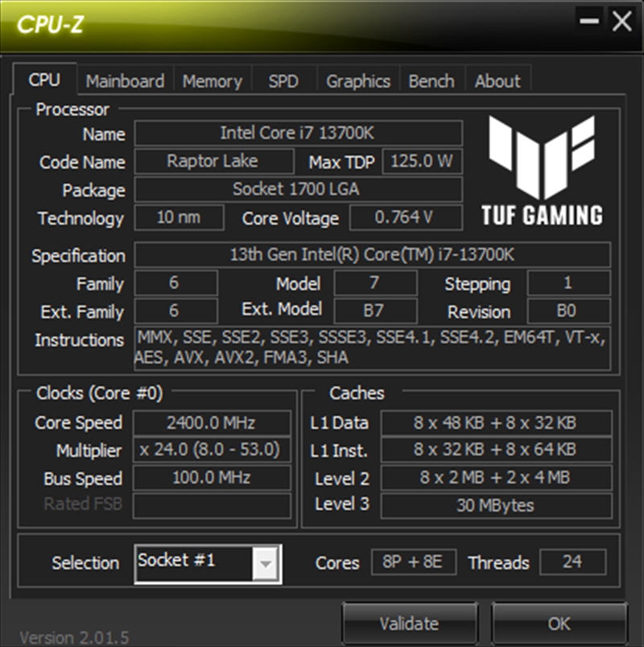Show the About tab
The width and height of the screenshot is (644, 647).
(x=497, y=80)
